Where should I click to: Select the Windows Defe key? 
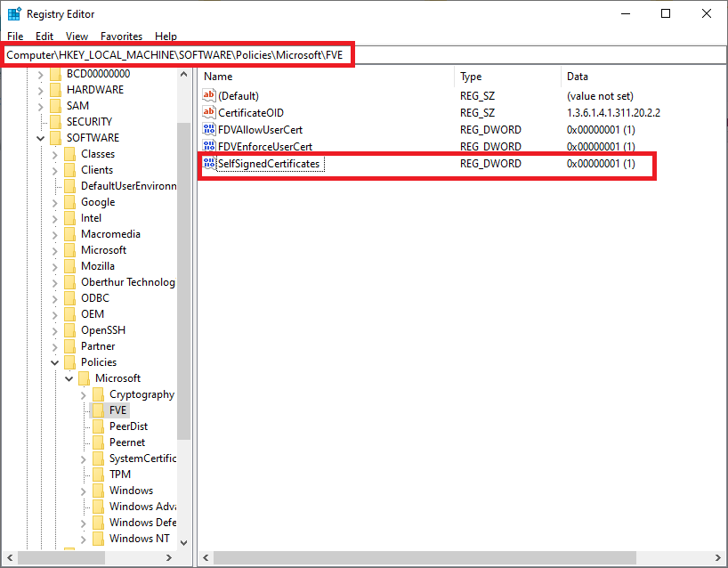143,523
